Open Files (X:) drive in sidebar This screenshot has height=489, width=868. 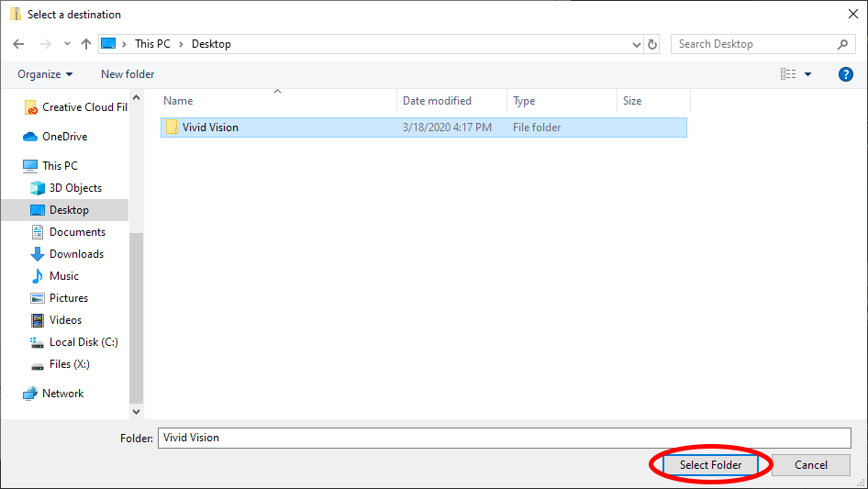coord(60,364)
